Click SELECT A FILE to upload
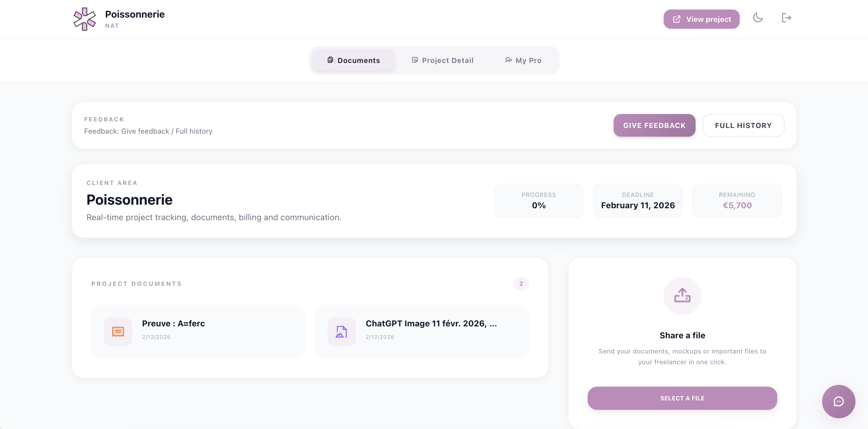The width and height of the screenshot is (868, 429). 682,398
